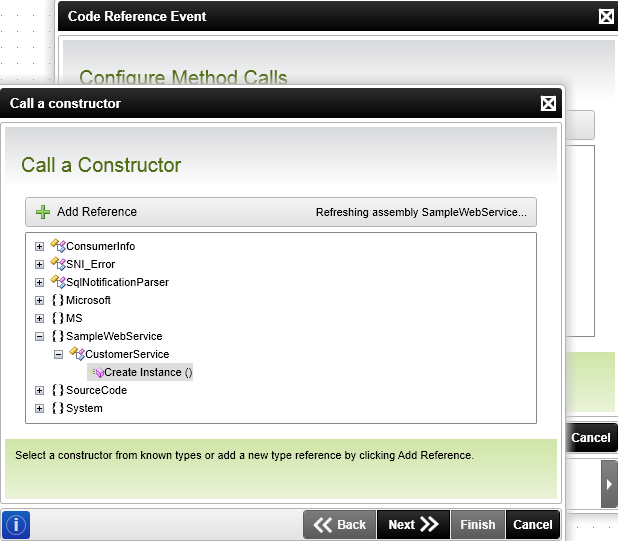Click the 'Refreshing assembly SampleWebService...' status text
Image resolution: width=618 pixels, height=541 pixels.
[421, 212]
